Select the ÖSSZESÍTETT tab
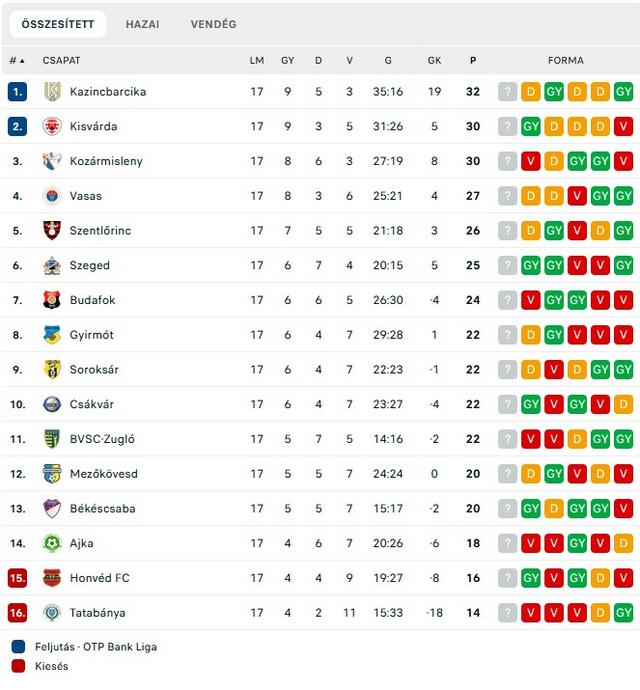The image size is (640, 690). [x=58, y=24]
